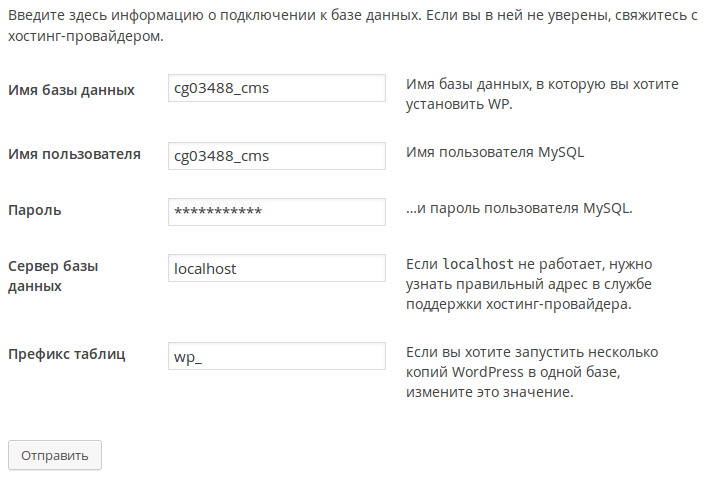Screen dimensions: 706x482
Task: Click the hint about hosting provider support
Action: [x=518, y=304]
